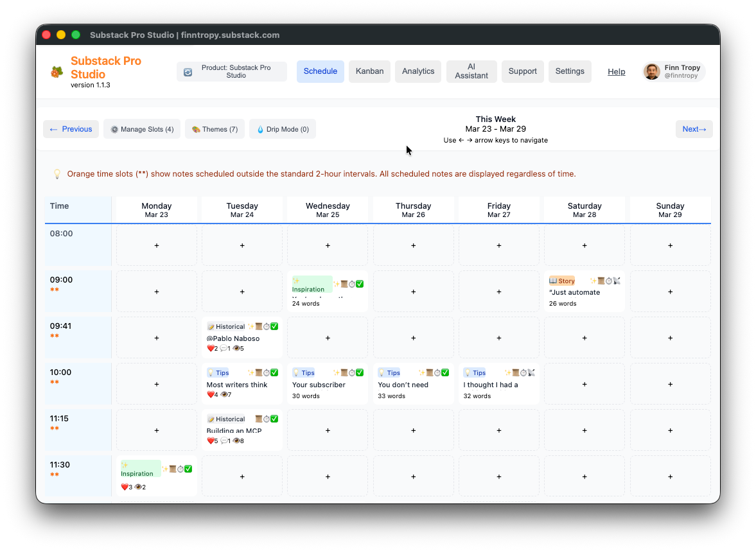Add a note on Tuesday at 11:30

pos(242,477)
